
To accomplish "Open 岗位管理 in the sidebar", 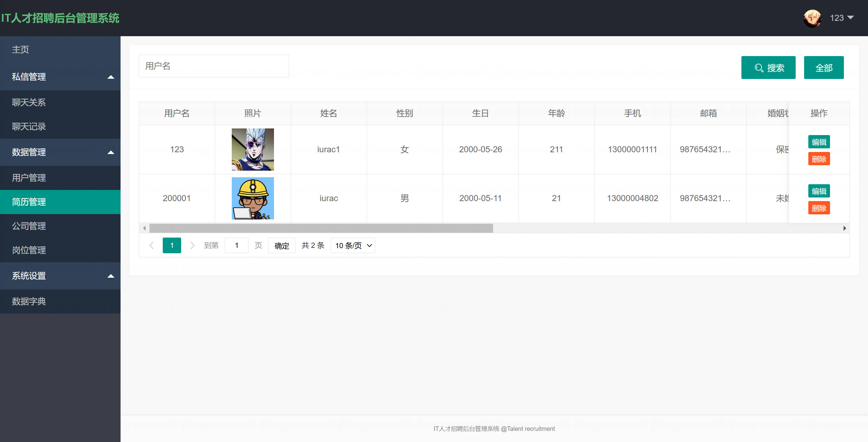I will [60, 250].
